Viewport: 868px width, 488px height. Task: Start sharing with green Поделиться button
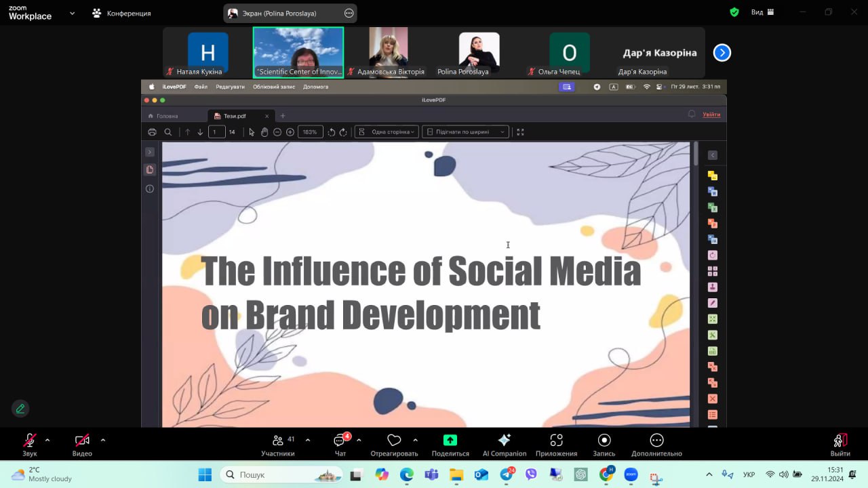(x=450, y=441)
